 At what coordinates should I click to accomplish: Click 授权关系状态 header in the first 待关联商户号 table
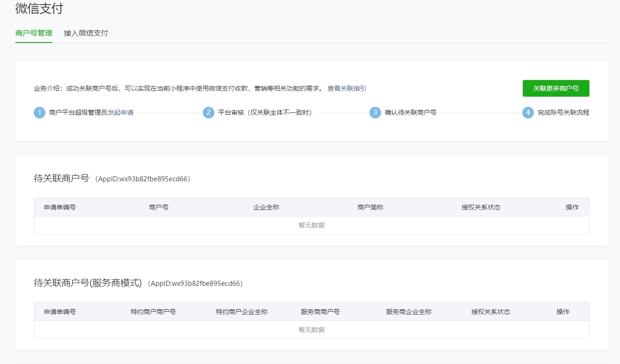pyautogui.click(x=481, y=207)
